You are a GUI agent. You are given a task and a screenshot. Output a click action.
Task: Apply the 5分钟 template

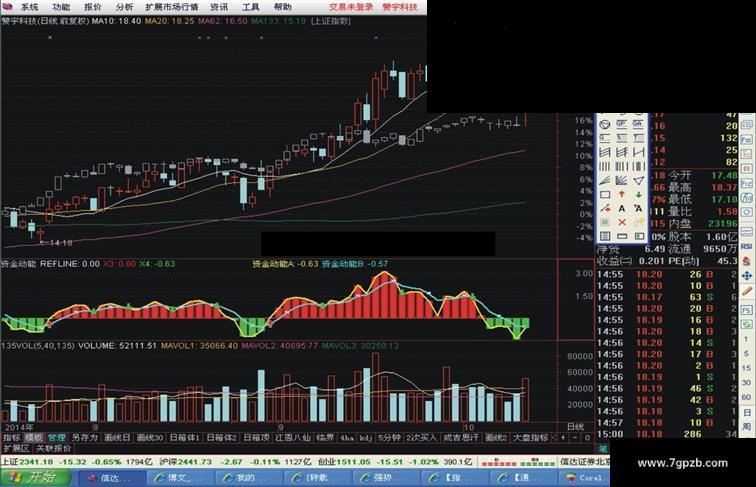[x=389, y=437]
